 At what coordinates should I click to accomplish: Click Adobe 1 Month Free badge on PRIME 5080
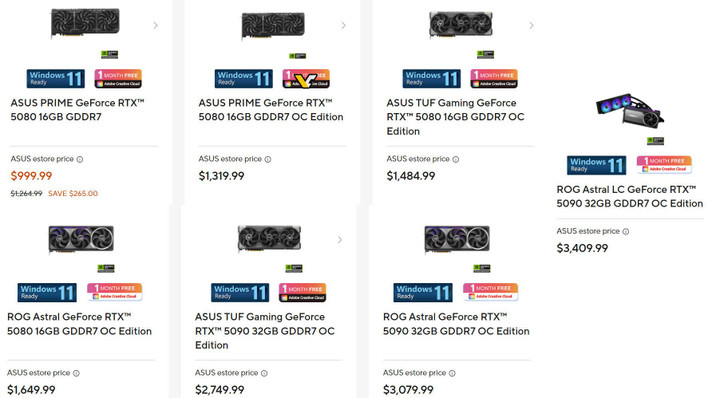pyautogui.click(x=118, y=79)
